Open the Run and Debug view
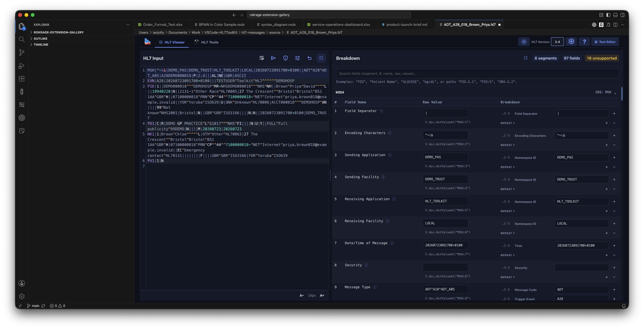The image size is (644, 329). click(x=22, y=66)
